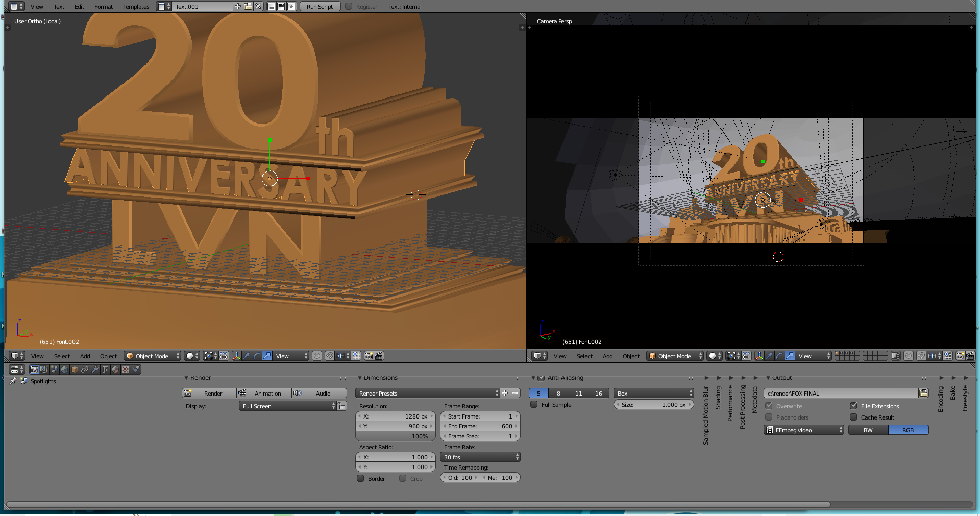
Task: Toggle line numbers in the text editor
Action: [x=272, y=7]
